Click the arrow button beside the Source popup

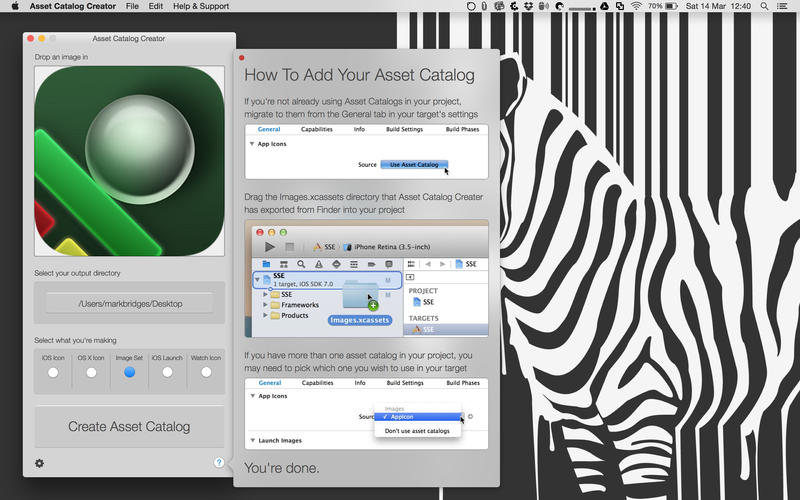470,416
